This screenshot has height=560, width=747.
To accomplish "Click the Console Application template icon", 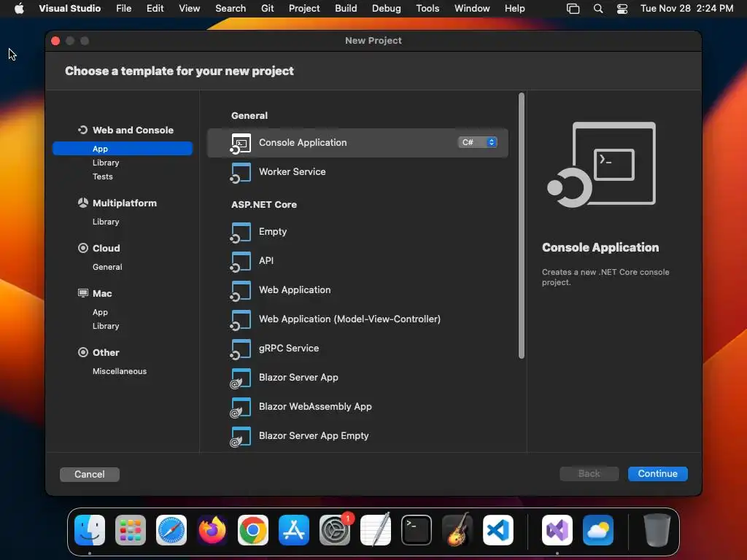I will [241, 144].
